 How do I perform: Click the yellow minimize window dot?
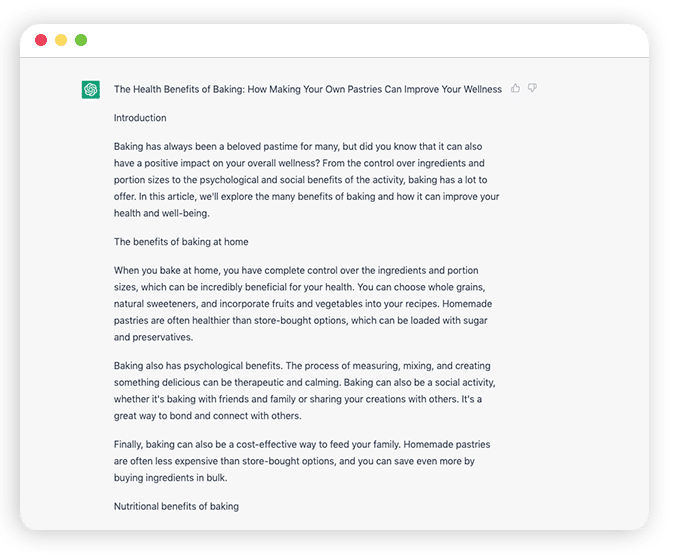(61, 40)
